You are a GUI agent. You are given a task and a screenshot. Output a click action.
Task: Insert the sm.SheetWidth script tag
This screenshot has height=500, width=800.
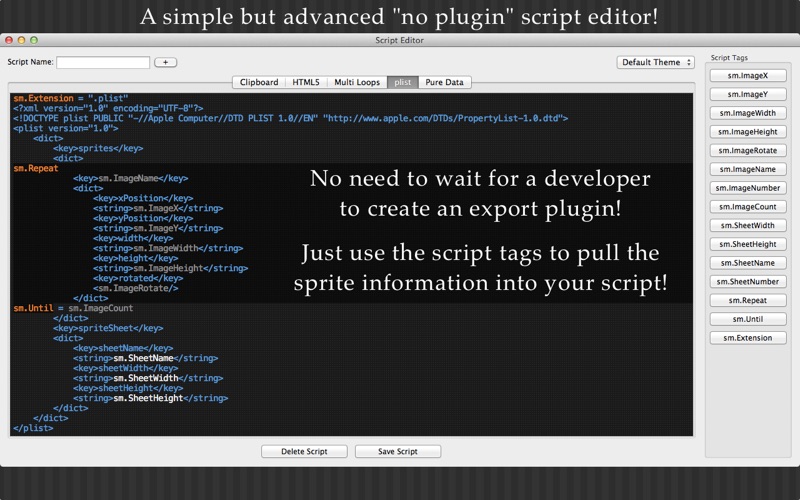[747, 226]
